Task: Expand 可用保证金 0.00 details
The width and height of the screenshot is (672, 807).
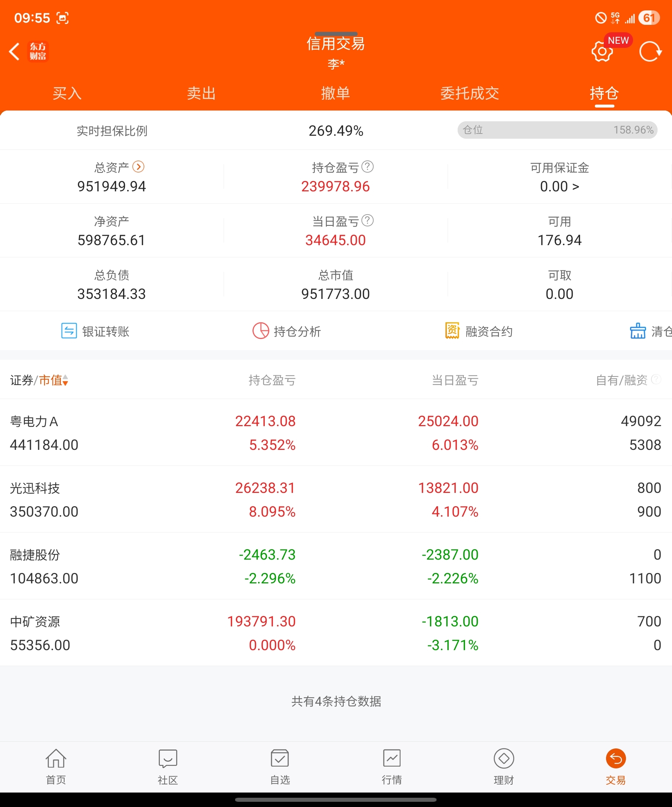Action: click(559, 187)
